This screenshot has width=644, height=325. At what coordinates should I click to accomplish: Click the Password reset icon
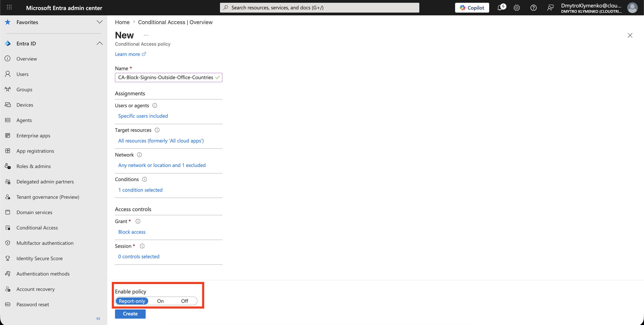pyautogui.click(x=8, y=304)
